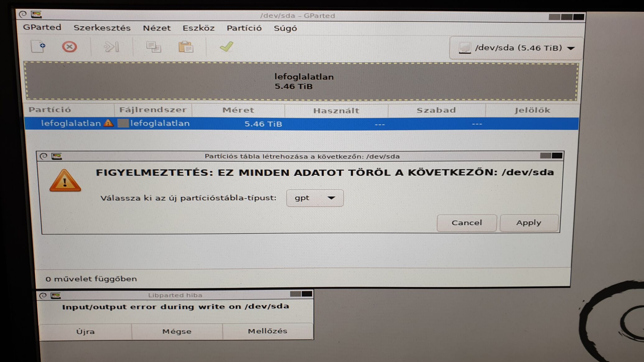Click the Méret column header

pos(238,110)
